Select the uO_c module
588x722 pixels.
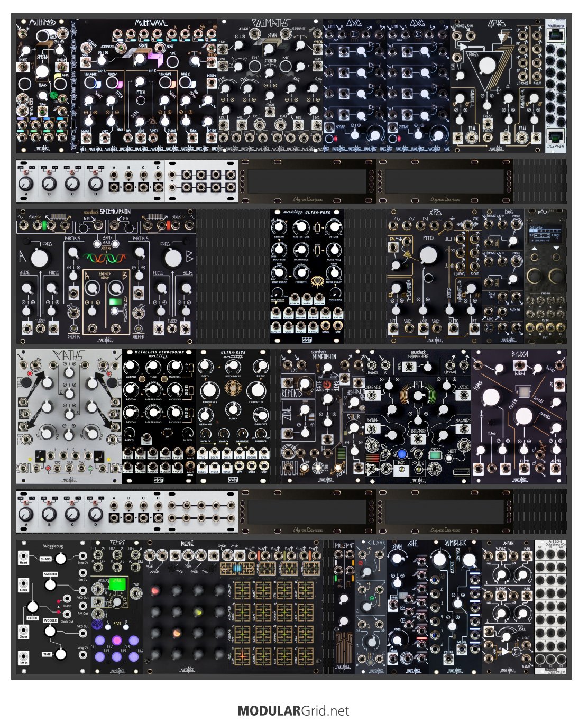click(x=545, y=276)
